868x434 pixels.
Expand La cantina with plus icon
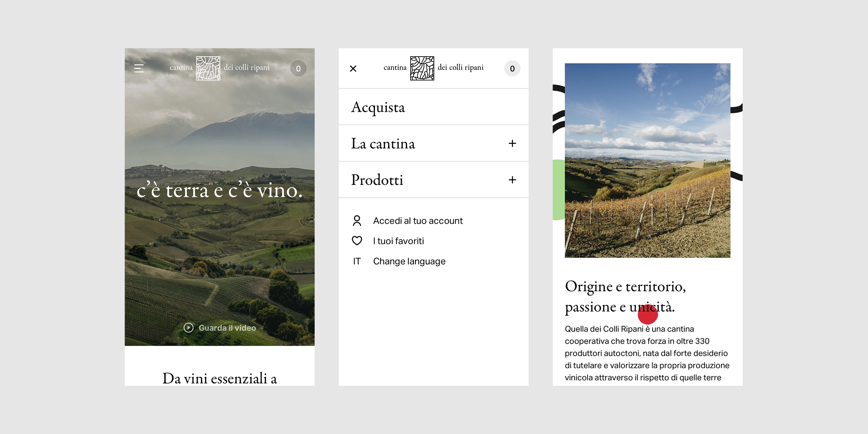point(512,143)
